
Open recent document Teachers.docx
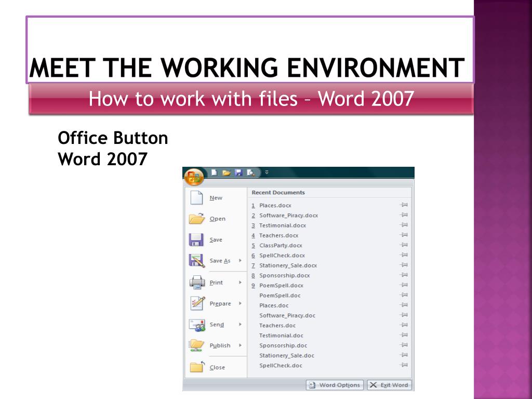tap(278, 235)
